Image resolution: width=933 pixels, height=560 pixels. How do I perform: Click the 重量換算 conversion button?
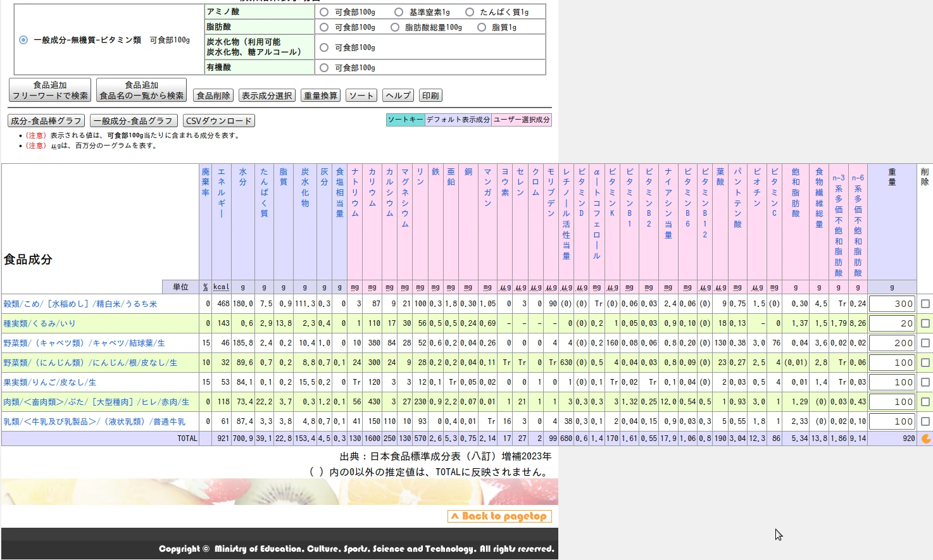pyautogui.click(x=320, y=95)
